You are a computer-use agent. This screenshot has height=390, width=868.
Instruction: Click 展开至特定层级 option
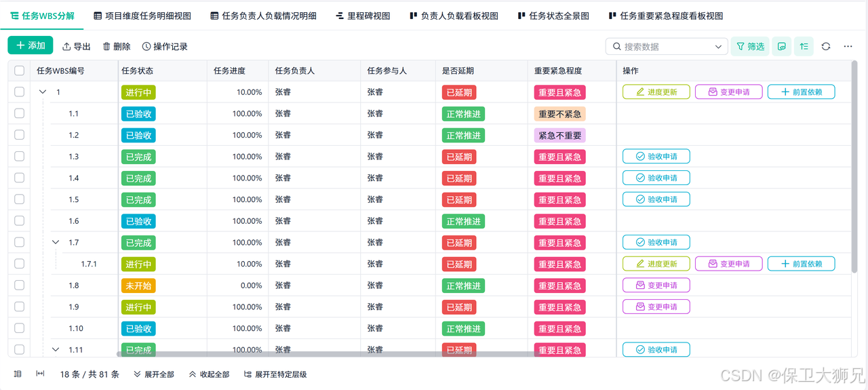[x=275, y=374]
